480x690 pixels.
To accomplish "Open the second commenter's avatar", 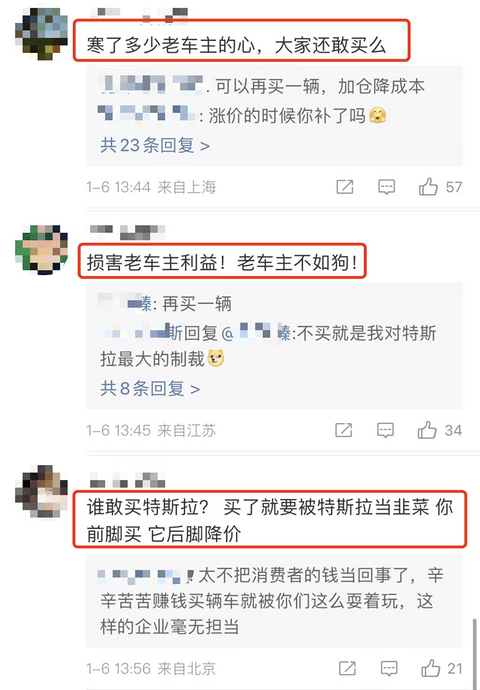I will pos(41,250).
